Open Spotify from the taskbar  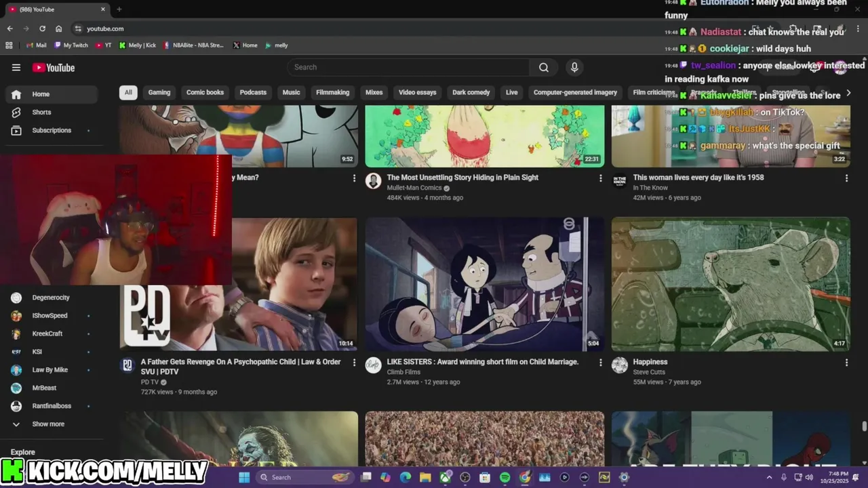point(505,477)
